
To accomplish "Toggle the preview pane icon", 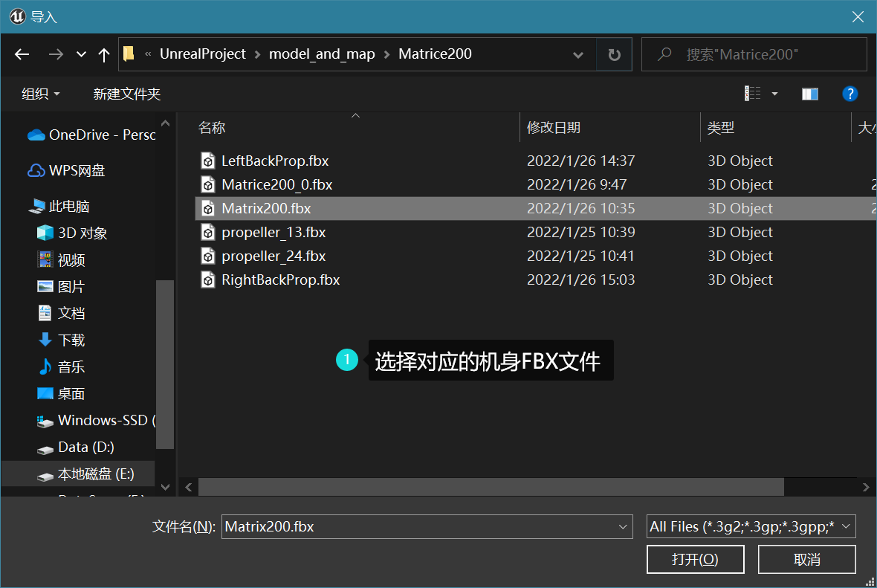I will (x=810, y=94).
